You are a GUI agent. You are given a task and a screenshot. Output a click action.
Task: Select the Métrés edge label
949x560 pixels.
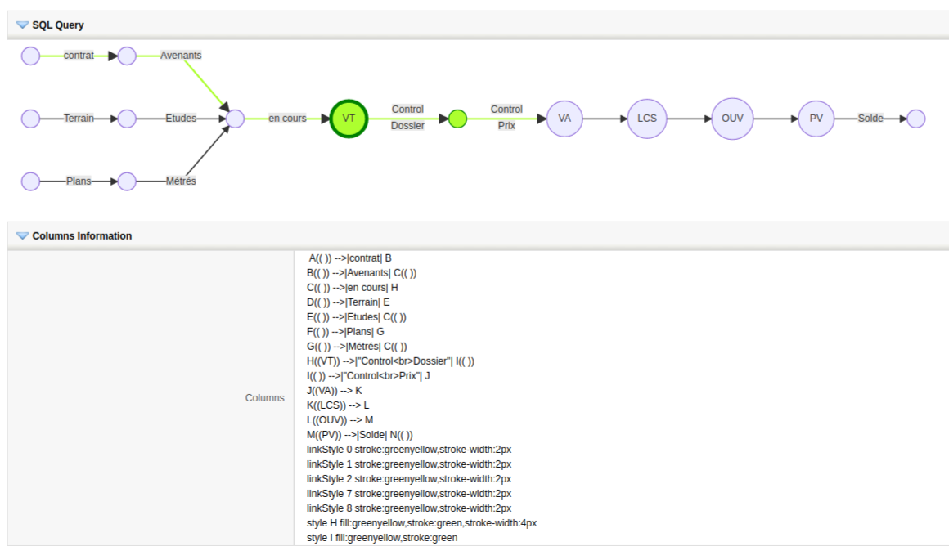(181, 181)
